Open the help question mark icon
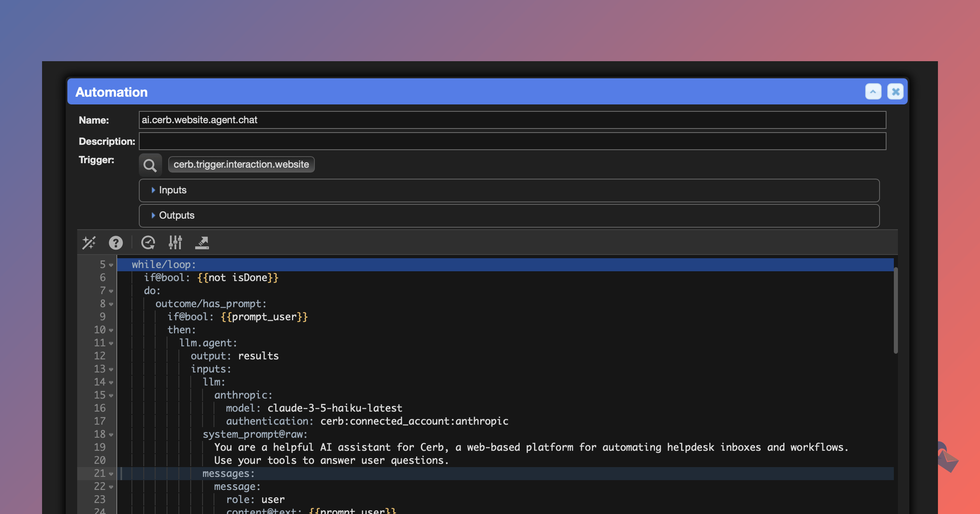This screenshot has height=514, width=980. (116, 243)
